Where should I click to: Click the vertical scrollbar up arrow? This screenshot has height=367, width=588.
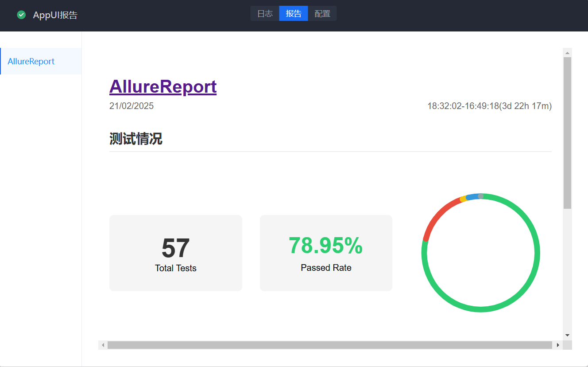567,52
